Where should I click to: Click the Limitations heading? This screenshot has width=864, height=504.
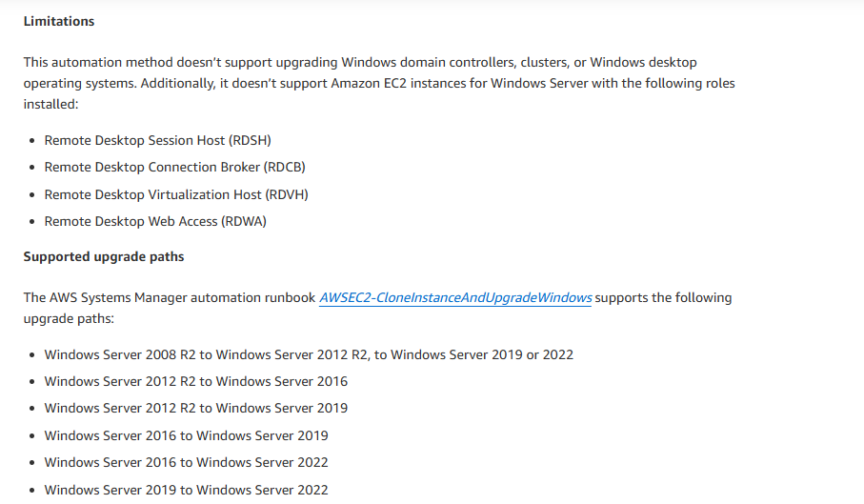(58, 21)
